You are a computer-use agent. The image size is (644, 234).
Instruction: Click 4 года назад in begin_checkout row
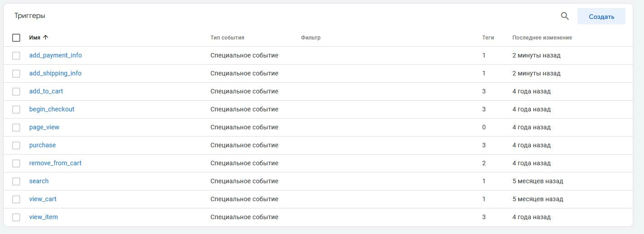pyautogui.click(x=531, y=109)
